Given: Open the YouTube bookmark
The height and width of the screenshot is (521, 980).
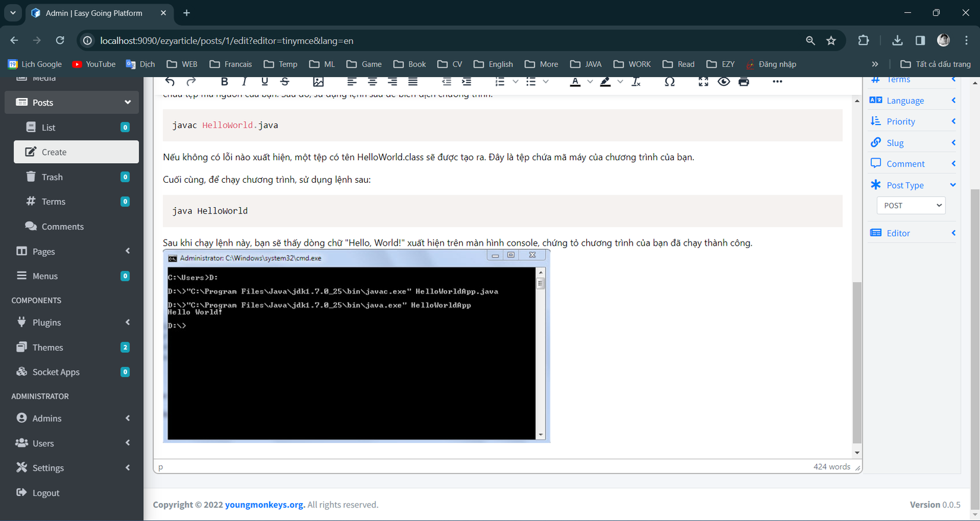Looking at the screenshot, I should click(94, 64).
